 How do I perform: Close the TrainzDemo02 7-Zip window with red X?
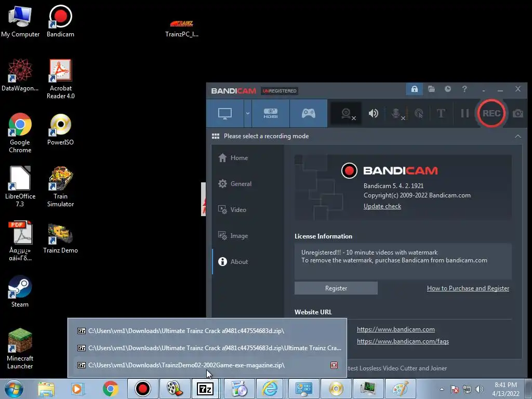pos(334,365)
